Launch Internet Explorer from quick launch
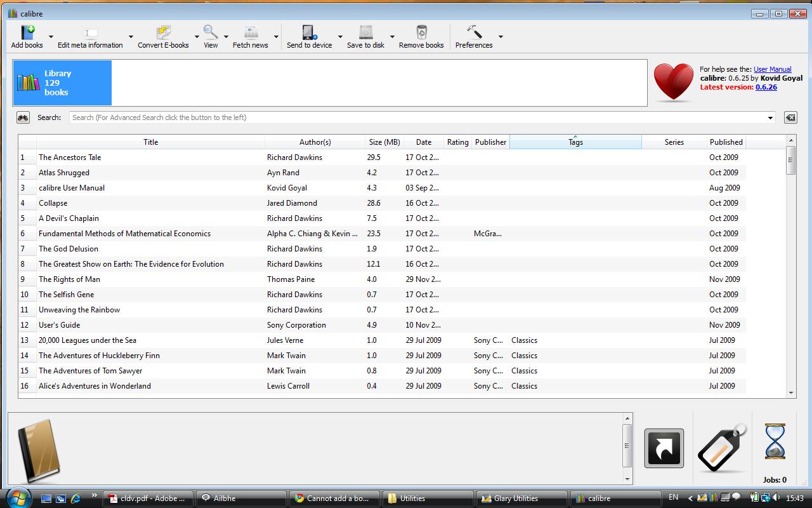The image size is (812, 508). (76, 498)
